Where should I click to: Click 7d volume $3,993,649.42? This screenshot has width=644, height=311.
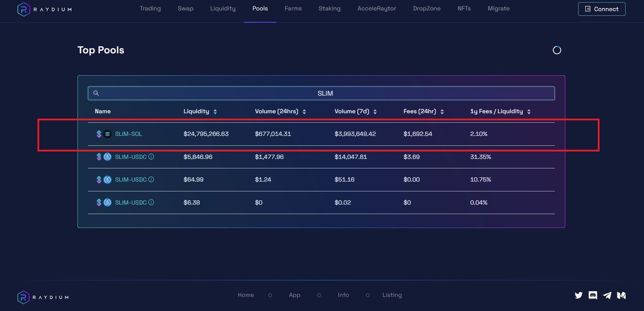[x=355, y=134]
